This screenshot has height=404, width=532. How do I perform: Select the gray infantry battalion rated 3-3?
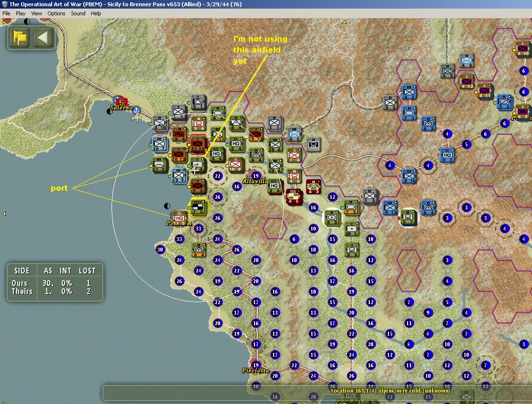[x=390, y=102]
